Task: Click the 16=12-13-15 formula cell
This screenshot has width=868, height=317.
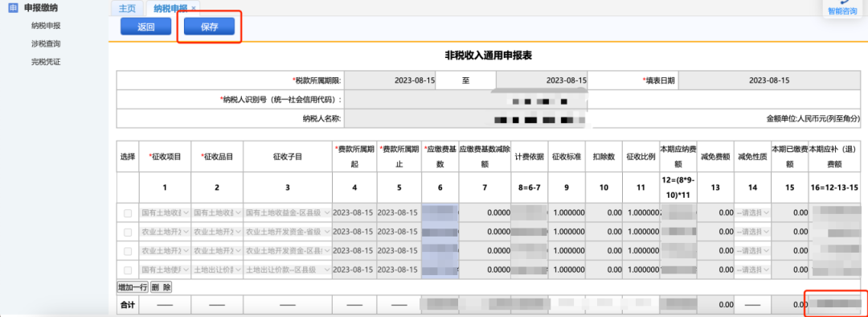Action: click(x=834, y=188)
